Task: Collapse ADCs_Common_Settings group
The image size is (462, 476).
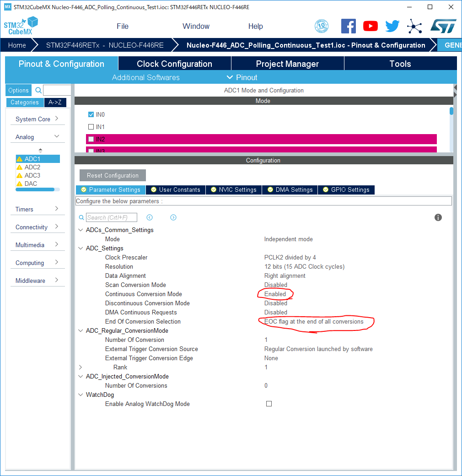Action: (x=81, y=230)
